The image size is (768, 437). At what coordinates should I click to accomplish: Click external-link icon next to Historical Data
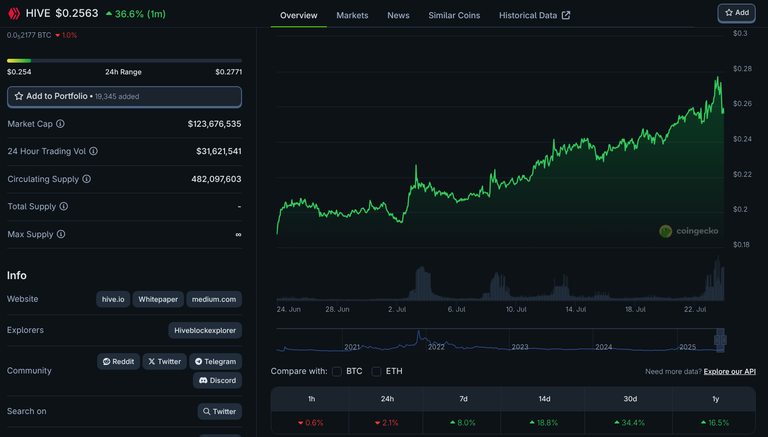tap(566, 15)
